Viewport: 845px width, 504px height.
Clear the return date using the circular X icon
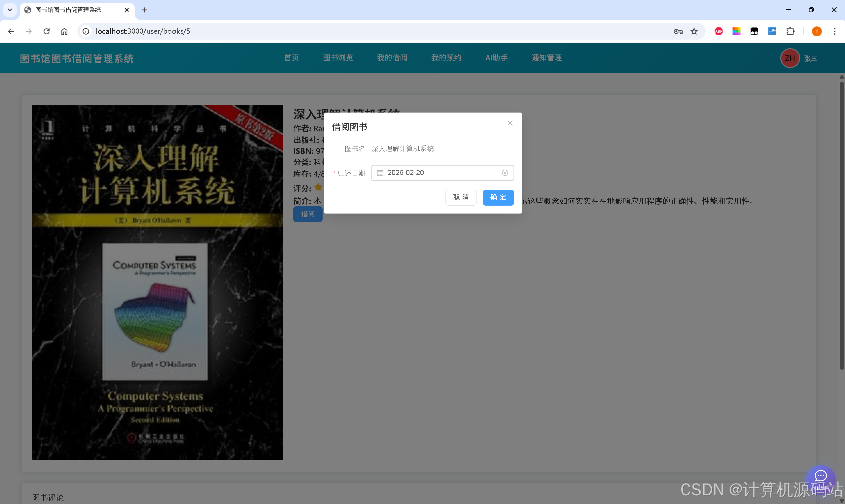[x=505, y=173]
